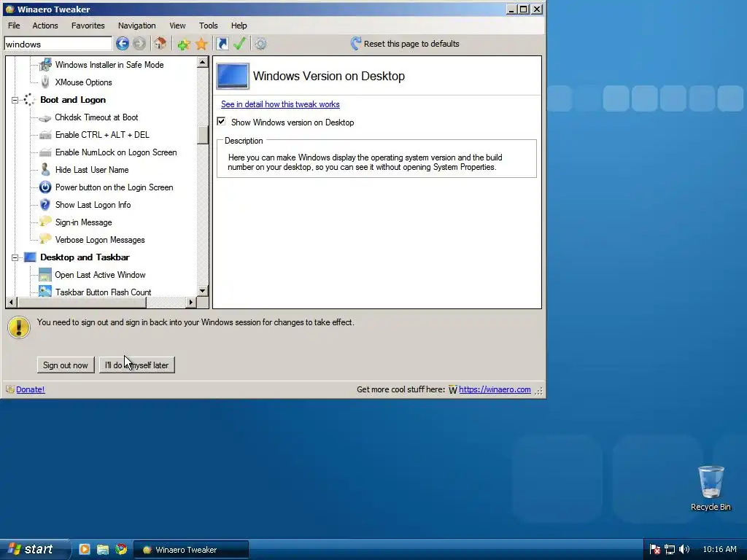
Task: Click the Chkdsk Timeout at Boot drive icon
Action: click(44, 117)
